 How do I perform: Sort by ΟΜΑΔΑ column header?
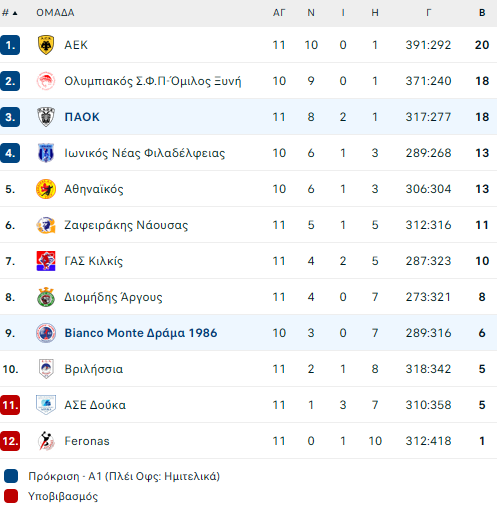(55, 13)
